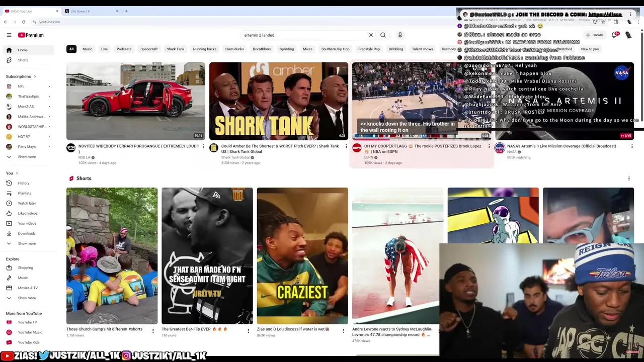The image size is (644, 362).
Task: Open options menu for Shark Tank video
Action: point(346,146)
